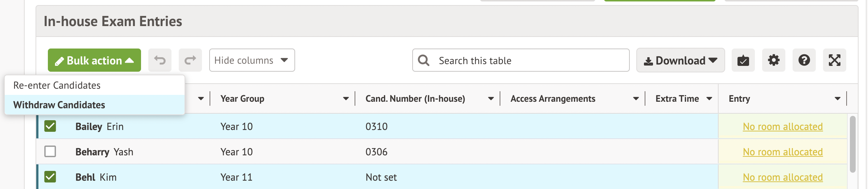This screenshot has width=868, height=189.
Task: Collapse the Bulk action button
Action: coord(94,60)
